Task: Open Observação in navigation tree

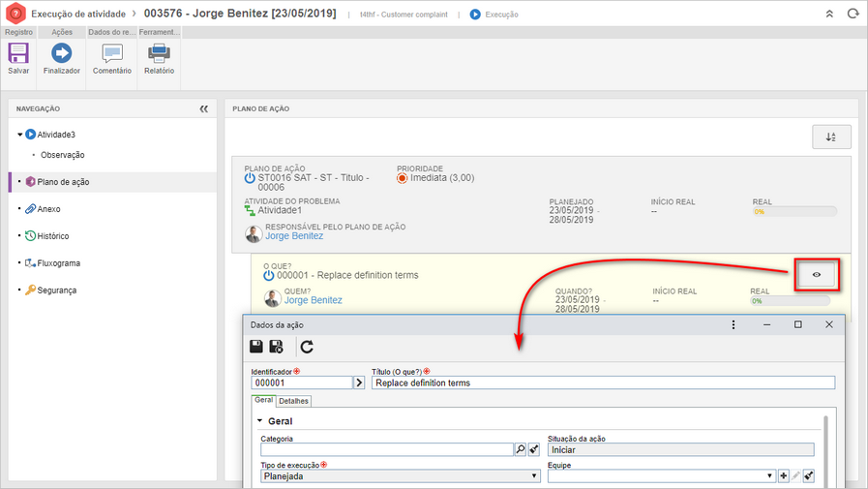Action: [x=63, y=155]
